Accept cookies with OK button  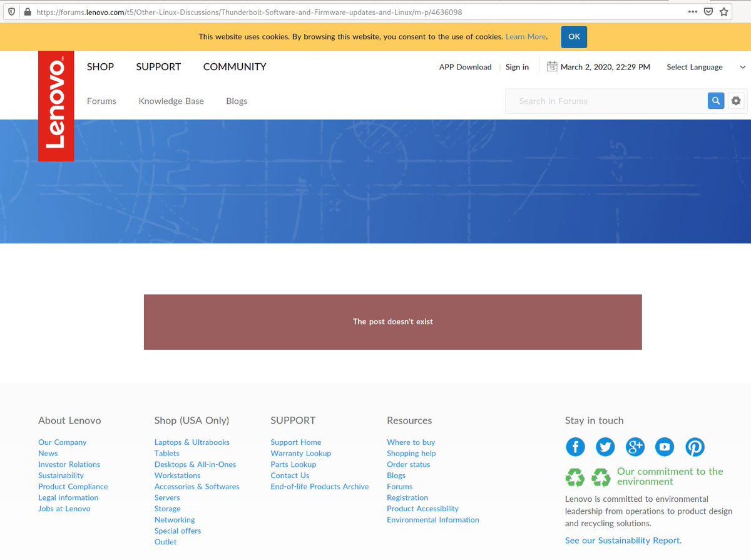[x=574, y=37]
